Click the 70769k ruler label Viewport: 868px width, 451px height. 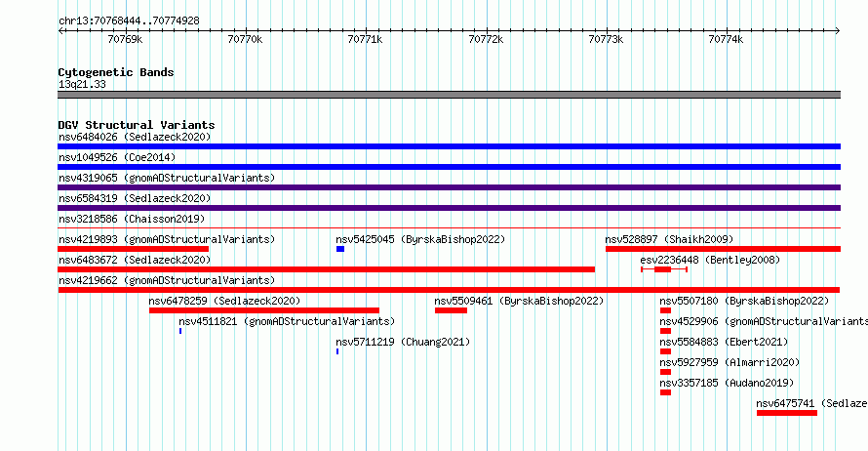coord(125,39)
